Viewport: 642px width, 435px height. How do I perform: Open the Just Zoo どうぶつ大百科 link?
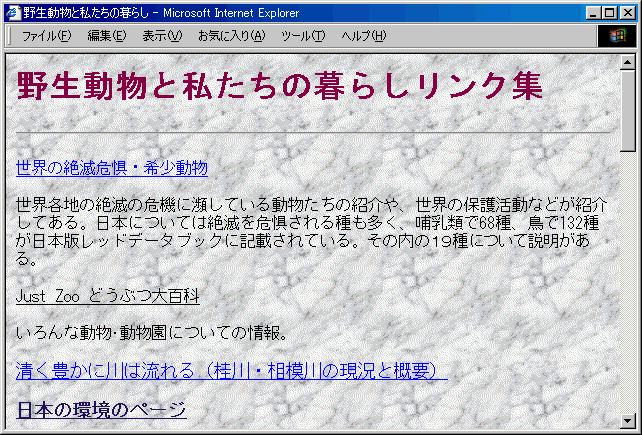tap(108, 296)
